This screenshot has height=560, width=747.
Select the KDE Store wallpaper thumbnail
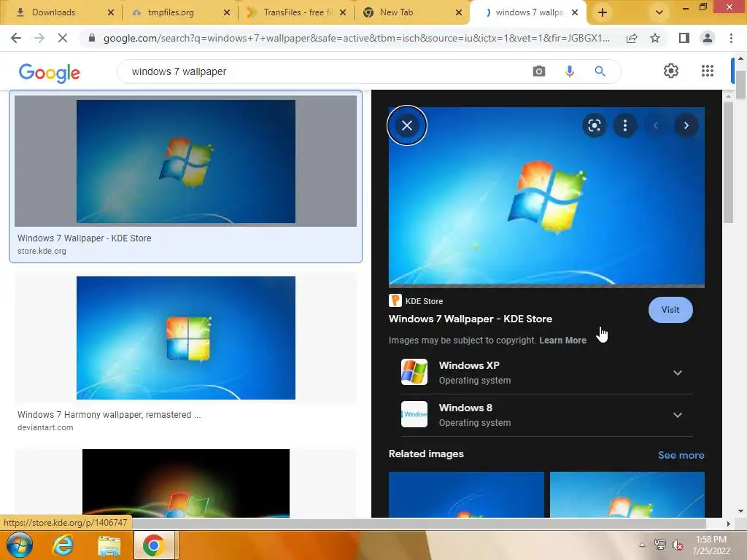[186, 161]
